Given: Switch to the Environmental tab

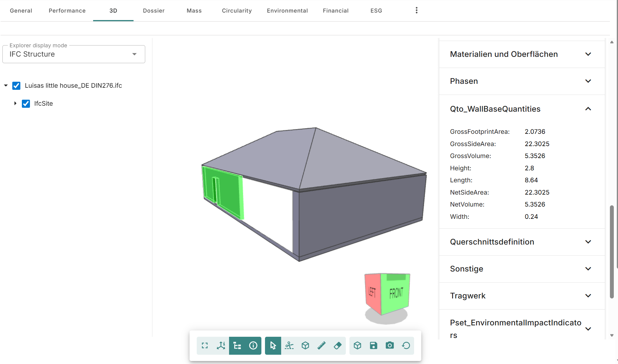Looking at the screenshot, I should coord(287,10).
